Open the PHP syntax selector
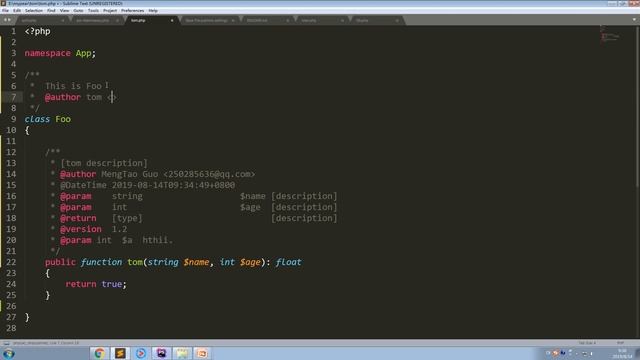The width and height of the screenshot is (640, 360). [x=620, y=343]
